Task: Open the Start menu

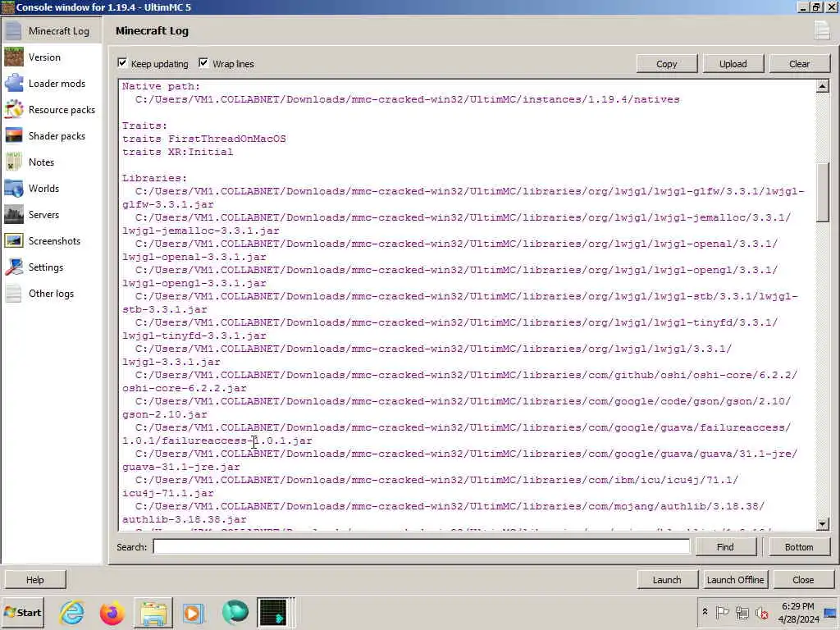Action: 22,612
